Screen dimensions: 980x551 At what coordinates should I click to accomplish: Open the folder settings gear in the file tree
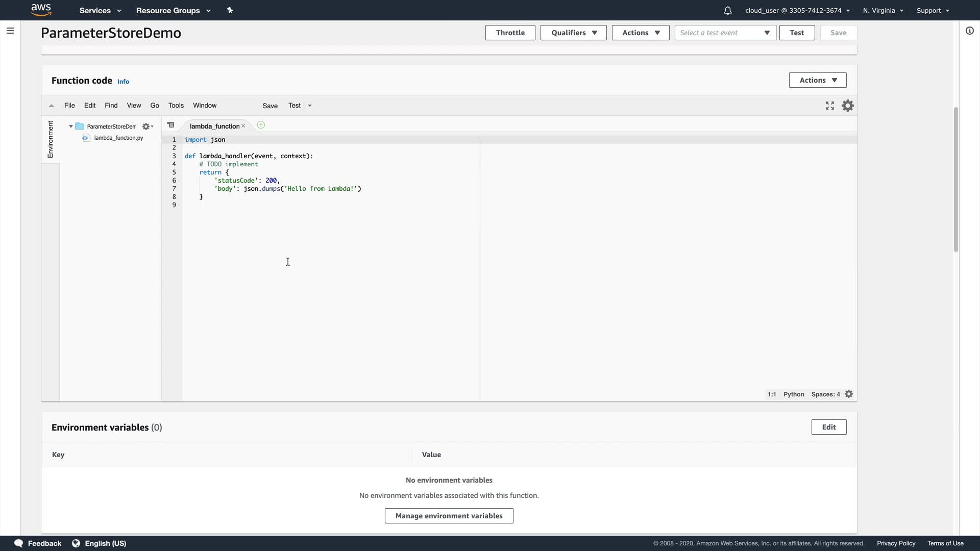(x=147, y=127)
